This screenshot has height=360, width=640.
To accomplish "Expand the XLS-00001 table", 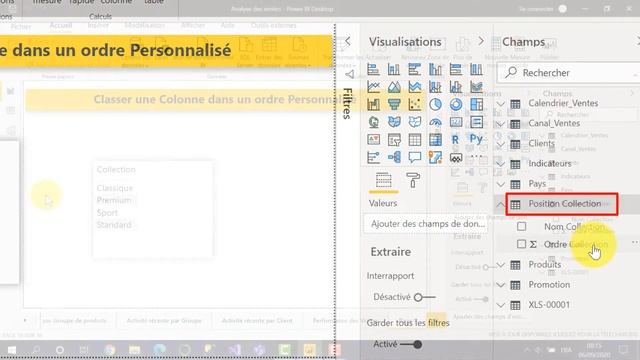I will click(x=501, y=305).
